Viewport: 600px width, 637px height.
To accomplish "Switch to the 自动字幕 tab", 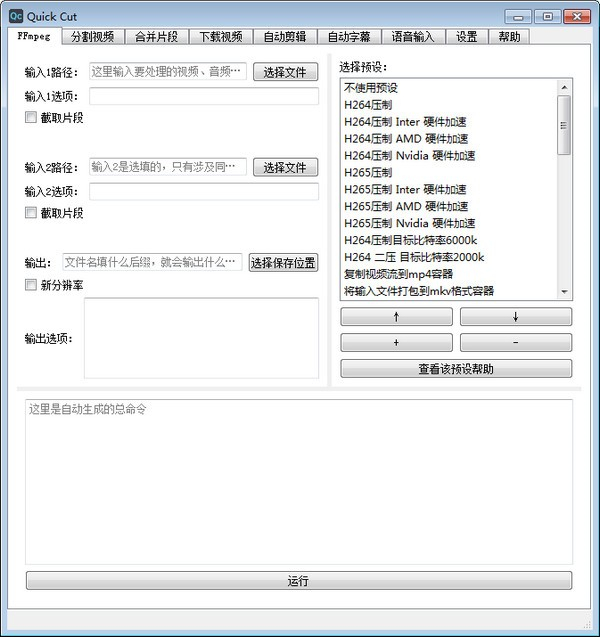I will (348, 37).
